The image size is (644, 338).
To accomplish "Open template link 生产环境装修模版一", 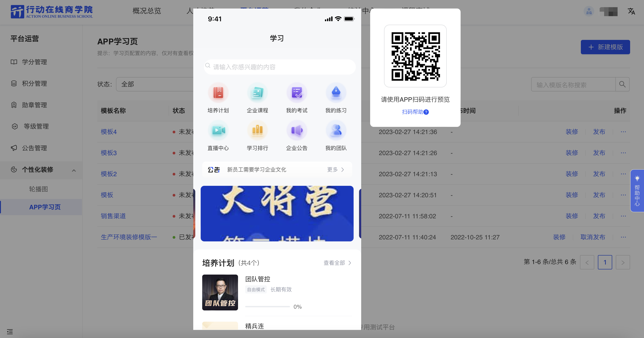I will click(x=129, y=237).
